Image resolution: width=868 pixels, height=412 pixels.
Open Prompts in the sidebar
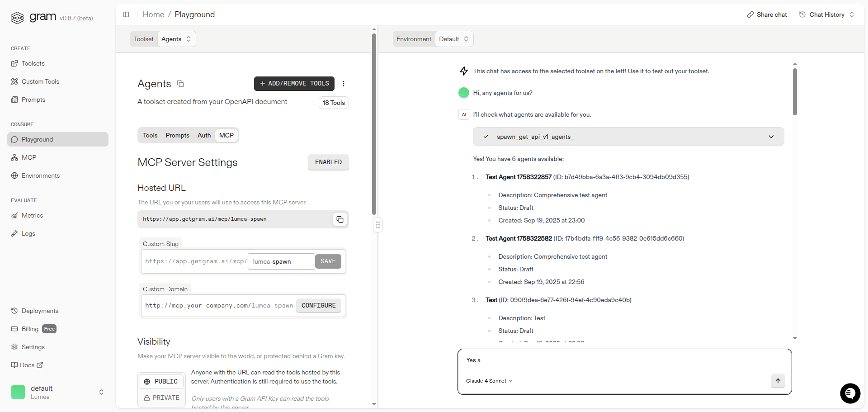click(58, 99)
